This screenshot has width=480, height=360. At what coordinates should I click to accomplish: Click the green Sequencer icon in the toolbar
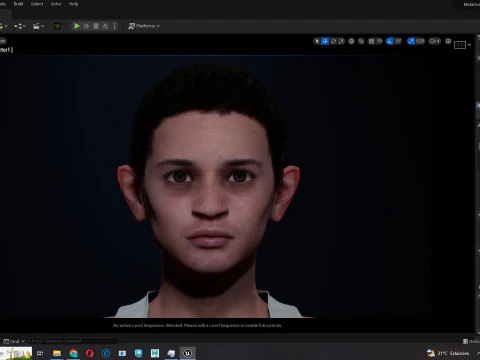(57, 26)
